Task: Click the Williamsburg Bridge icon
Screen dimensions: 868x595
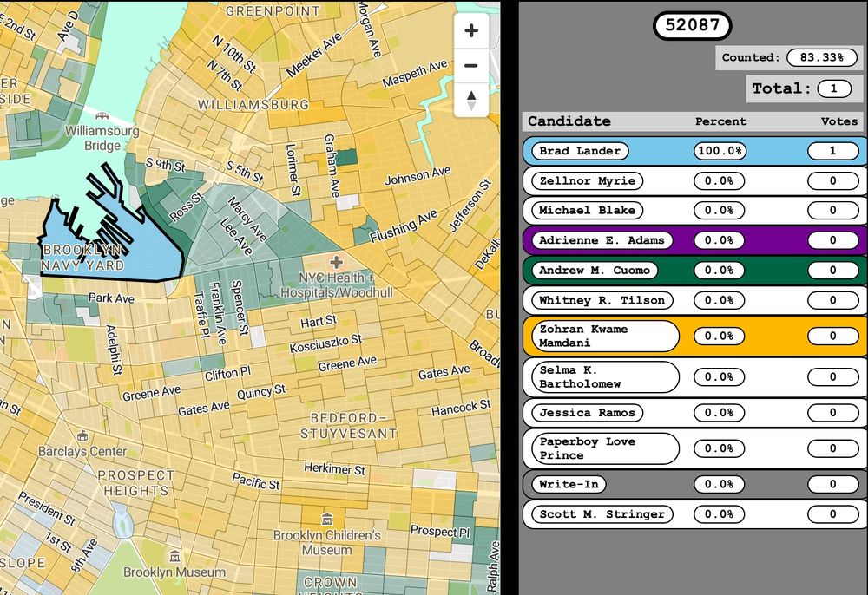Action: click(102, 116)
